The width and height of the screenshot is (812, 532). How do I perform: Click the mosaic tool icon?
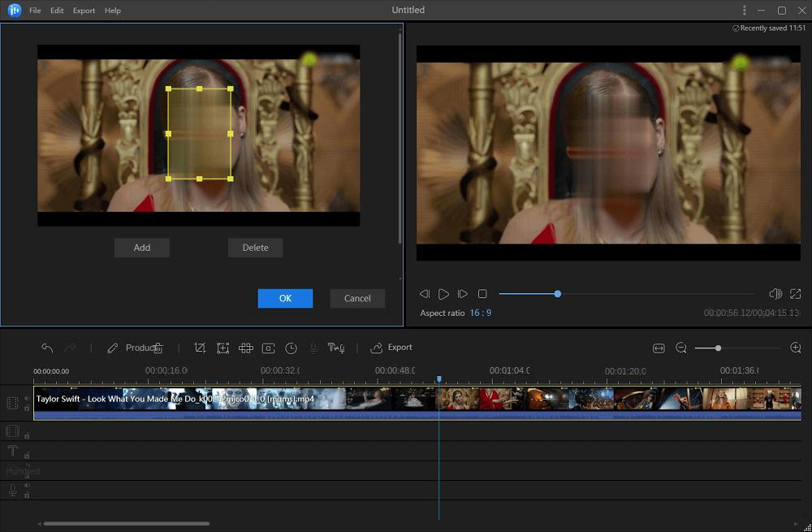245,348
